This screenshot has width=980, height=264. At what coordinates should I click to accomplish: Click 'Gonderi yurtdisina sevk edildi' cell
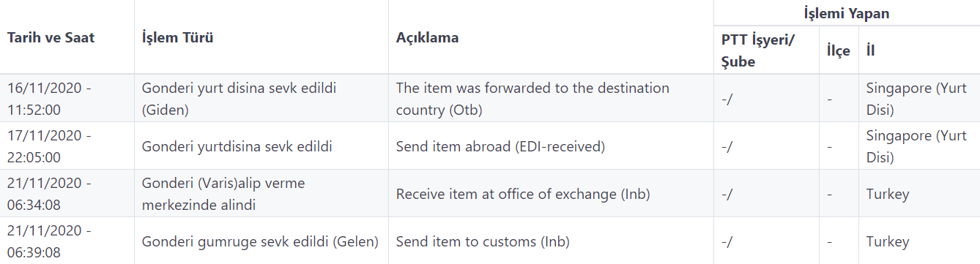[x=237, y=146]
